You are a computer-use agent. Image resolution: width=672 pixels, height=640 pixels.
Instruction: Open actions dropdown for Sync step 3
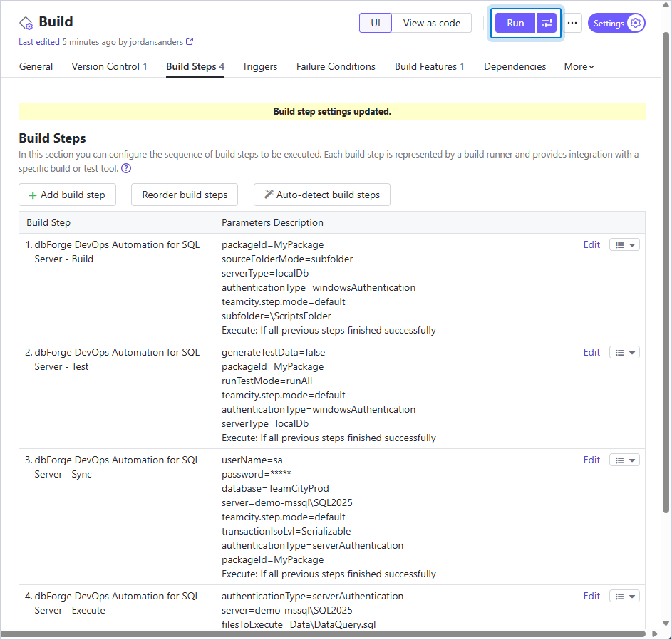624,460
